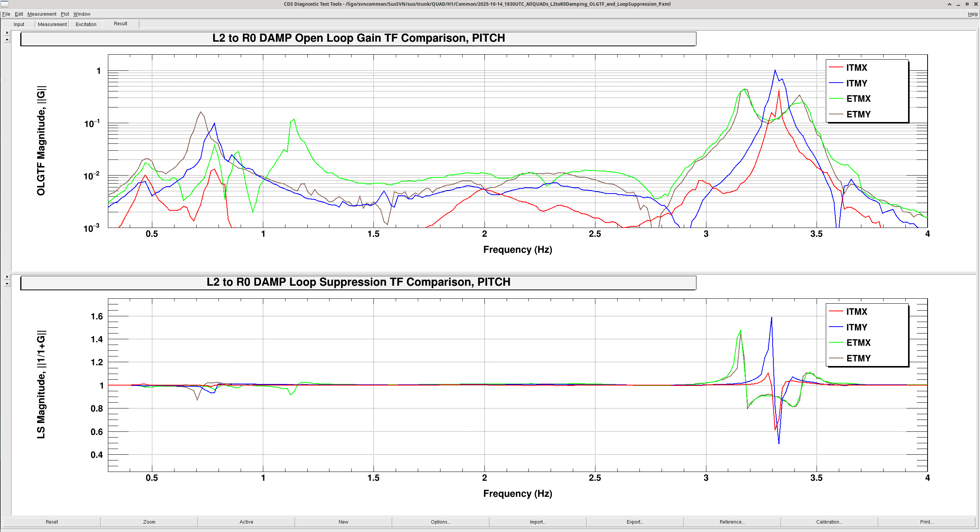Open the Help menu
This screenshot has height=532, width=980.
973,14
